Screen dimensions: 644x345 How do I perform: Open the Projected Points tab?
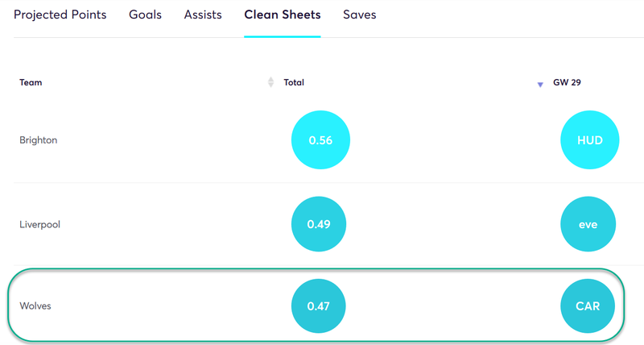point(60,15)
